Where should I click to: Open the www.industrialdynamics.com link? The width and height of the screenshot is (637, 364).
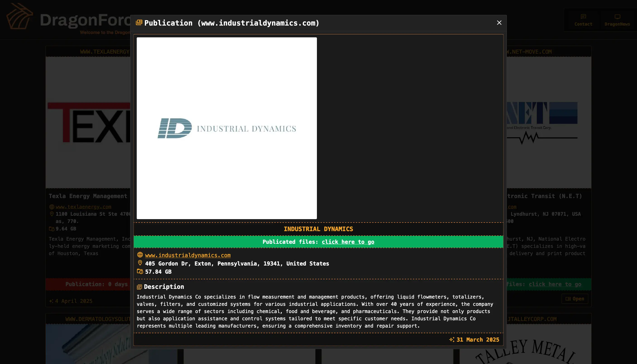[x=188, y=255]
